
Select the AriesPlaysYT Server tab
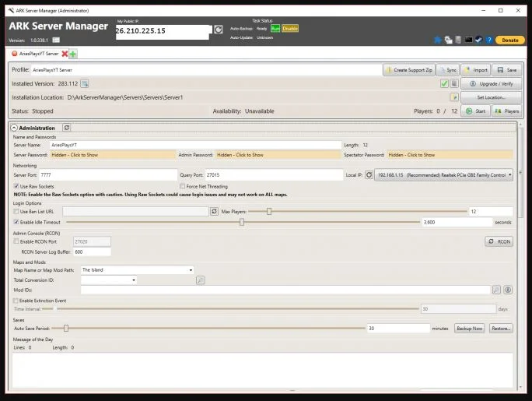(38, 54)
